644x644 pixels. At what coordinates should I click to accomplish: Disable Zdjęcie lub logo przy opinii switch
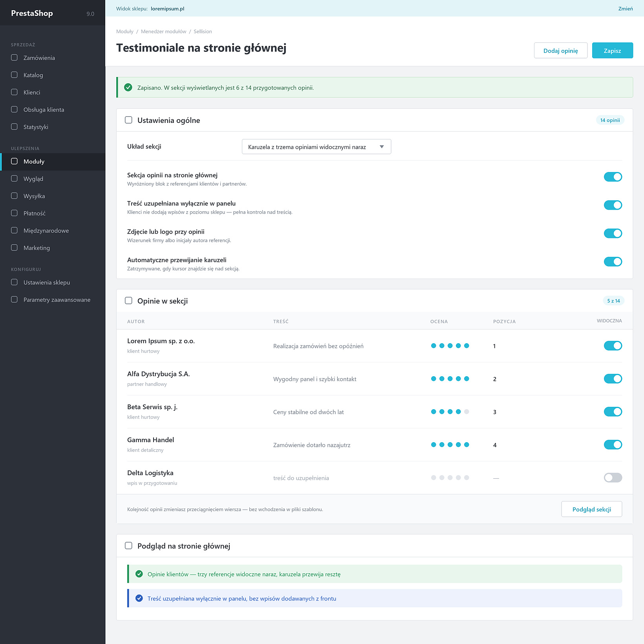tap(613, 234)
